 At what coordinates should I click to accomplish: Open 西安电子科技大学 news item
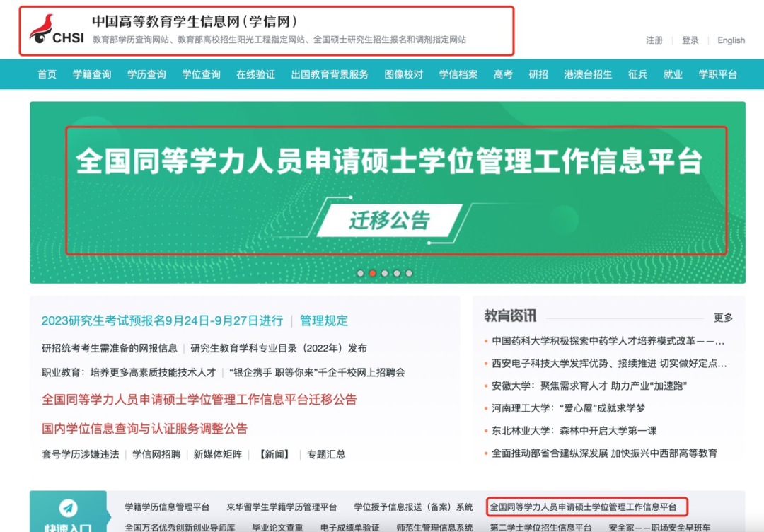coord(609,364)
